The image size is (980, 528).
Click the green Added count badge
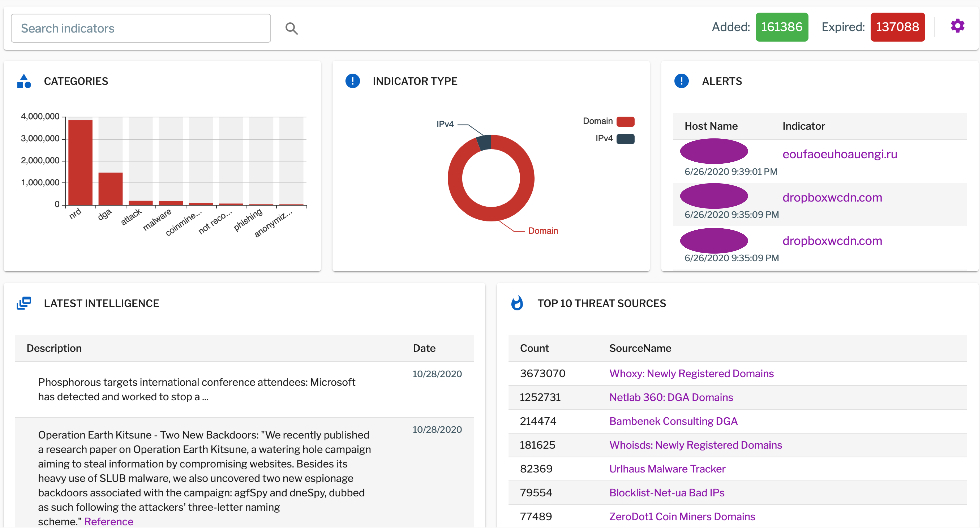[x=782, y=27]
